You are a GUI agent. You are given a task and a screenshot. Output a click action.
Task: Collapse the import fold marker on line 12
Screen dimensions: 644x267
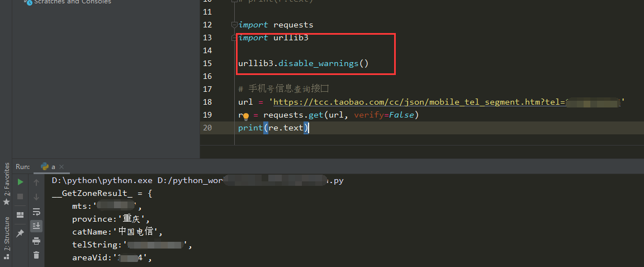pyautogui.click(x=234, y=25)
